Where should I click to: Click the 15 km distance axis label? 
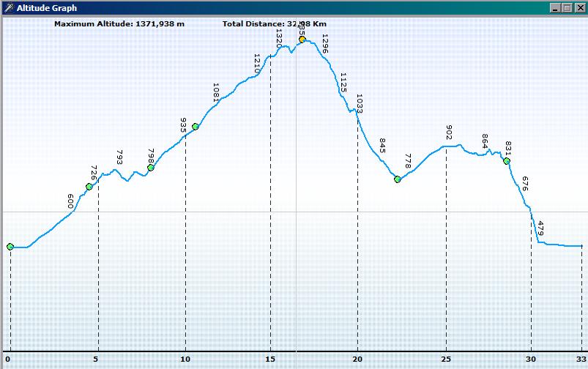pyautogui.click(x=270, y=359)
